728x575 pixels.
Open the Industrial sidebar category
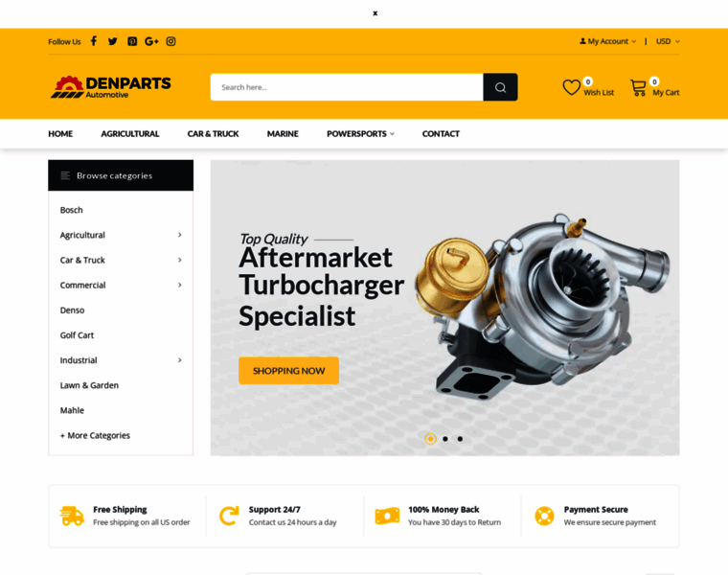click(x=79, y=360)
